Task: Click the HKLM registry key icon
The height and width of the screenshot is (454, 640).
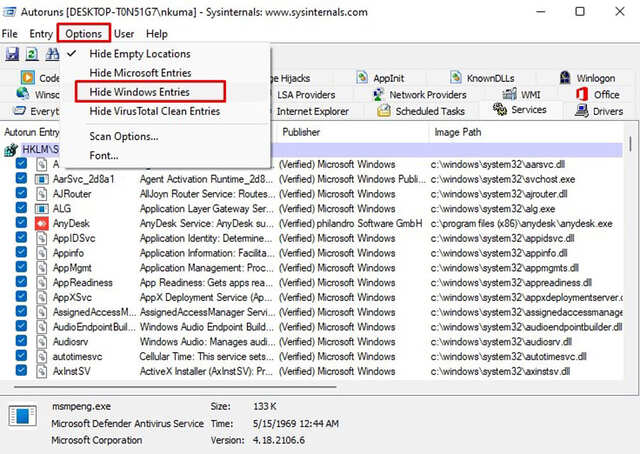Action: point(12,149)
